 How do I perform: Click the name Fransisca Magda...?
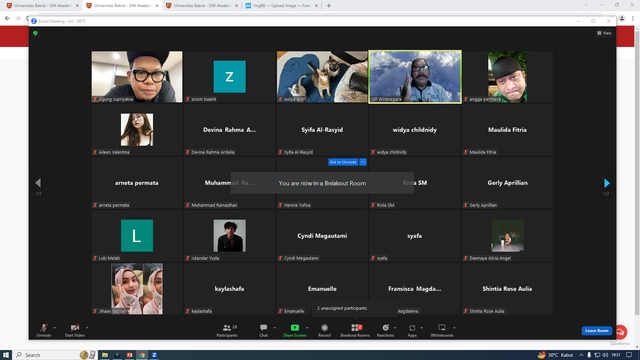[x=415, y=289]
